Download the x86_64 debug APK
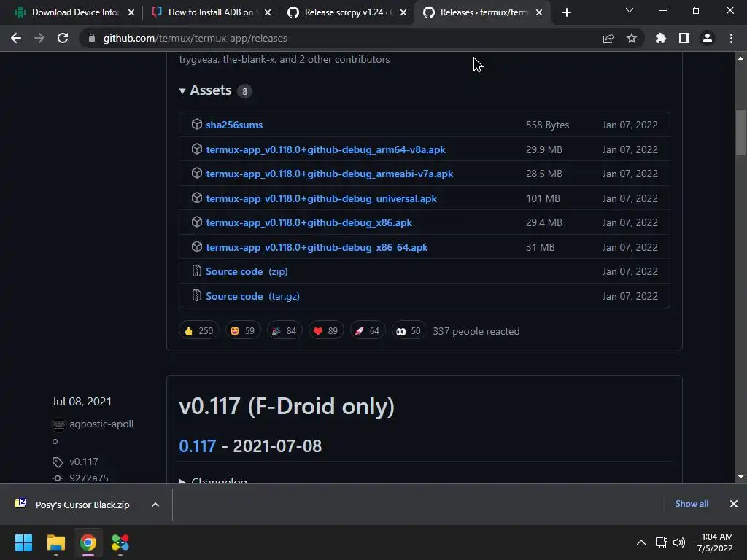 pyautogui.click(x=317, y=248)
